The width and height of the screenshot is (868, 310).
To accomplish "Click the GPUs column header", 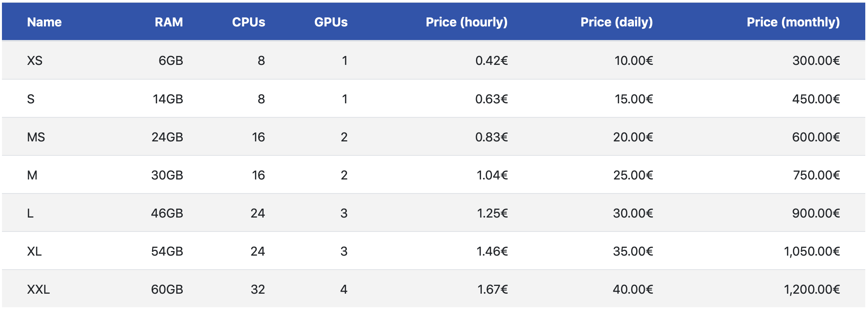I will click(x=331, y=22).
